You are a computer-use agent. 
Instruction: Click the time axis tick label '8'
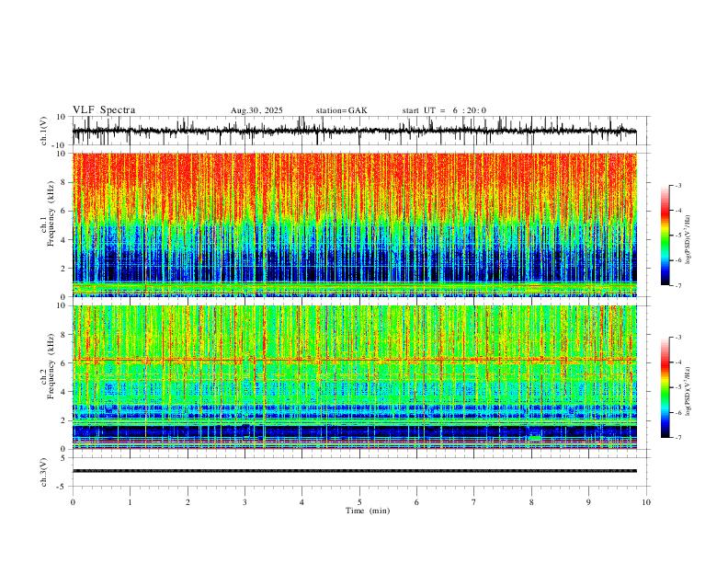(x=531, y=502)
